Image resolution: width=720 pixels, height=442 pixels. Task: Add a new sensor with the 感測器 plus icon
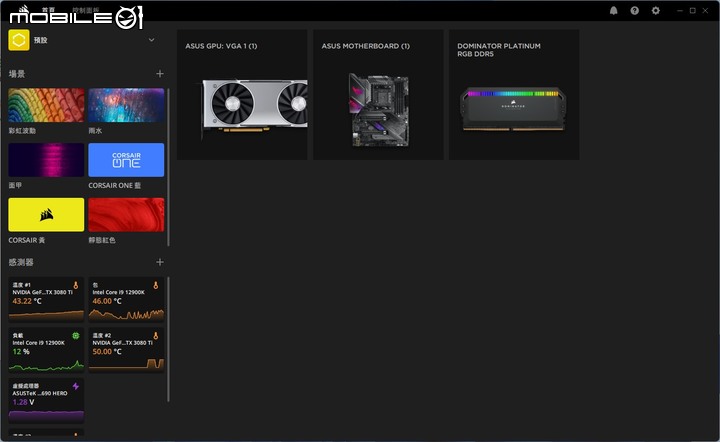click(160, 262)
